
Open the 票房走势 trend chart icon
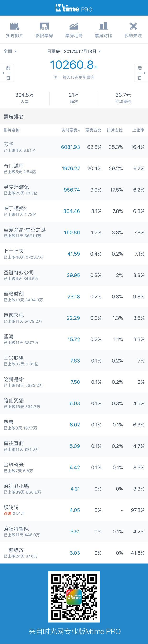click(x=74, y=26)
